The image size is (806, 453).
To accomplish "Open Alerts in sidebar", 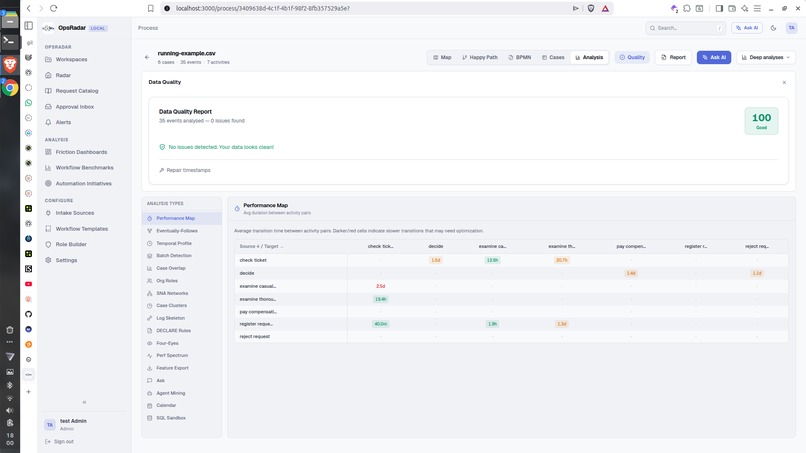I will pyautogui.click(x=63, y=122).
